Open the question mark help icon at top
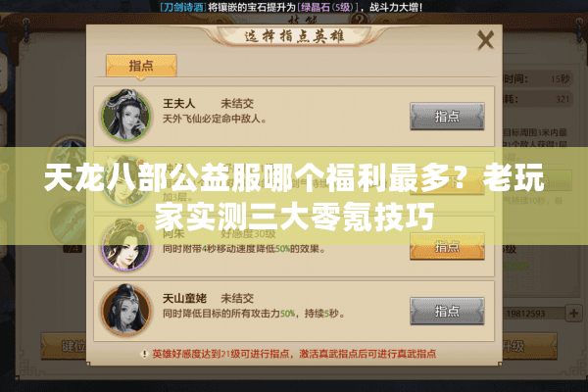This screenshot has height=392, width=588. tap(360, 19)
